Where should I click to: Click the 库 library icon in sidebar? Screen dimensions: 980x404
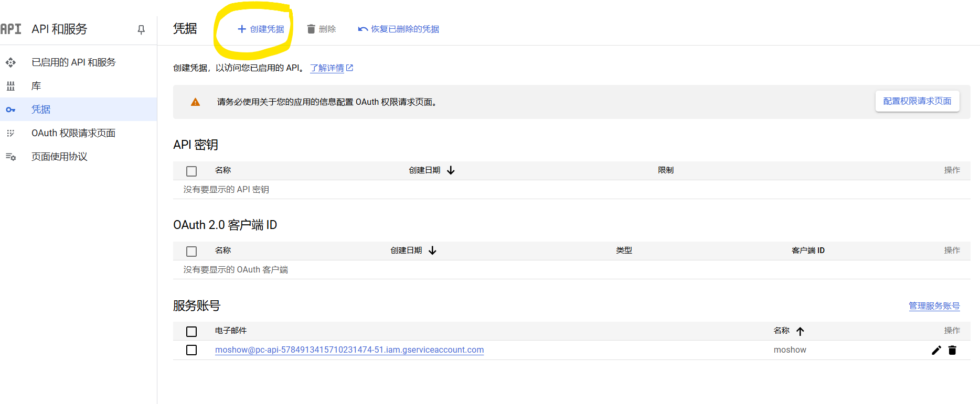(x=10, y=86)
